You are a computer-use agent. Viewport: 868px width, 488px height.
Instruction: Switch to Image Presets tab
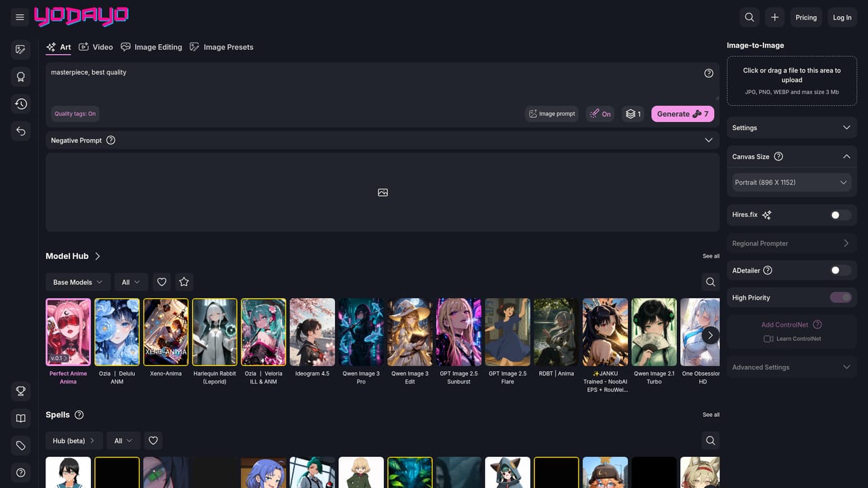[222, 47]
